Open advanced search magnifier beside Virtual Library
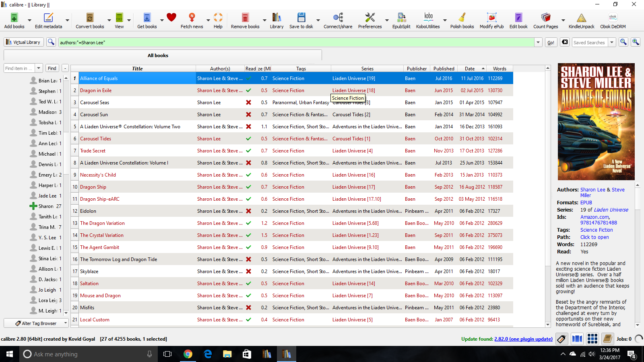The image size is (644, 362). (x=51, y=42)
